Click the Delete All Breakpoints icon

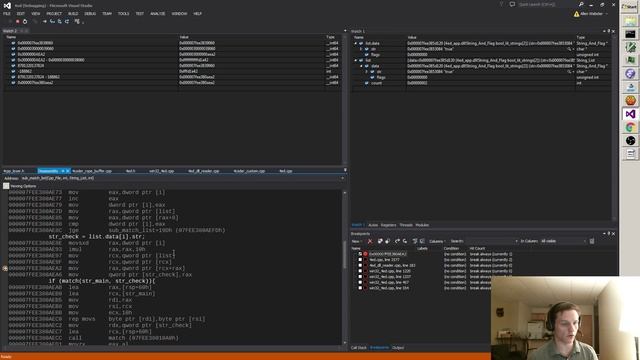coord(380,241)
